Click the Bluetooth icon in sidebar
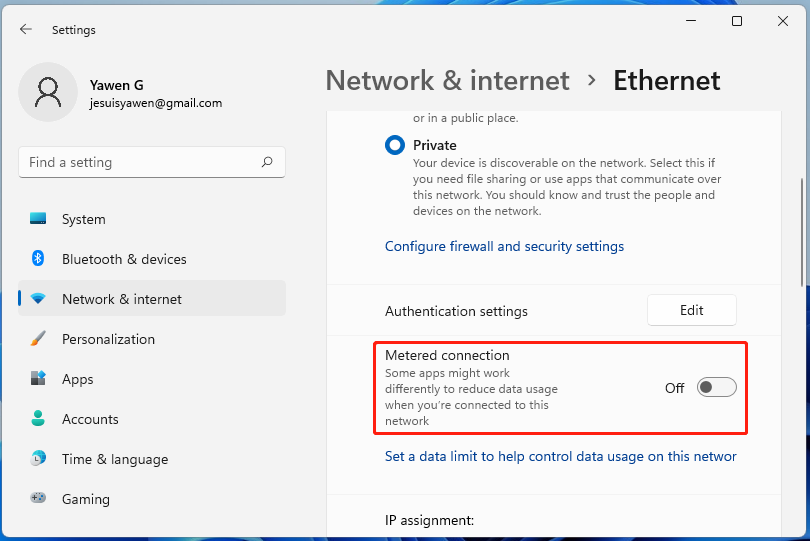This screenshot has height=541, width=810. pyautogui.click(x=38, y=259)
